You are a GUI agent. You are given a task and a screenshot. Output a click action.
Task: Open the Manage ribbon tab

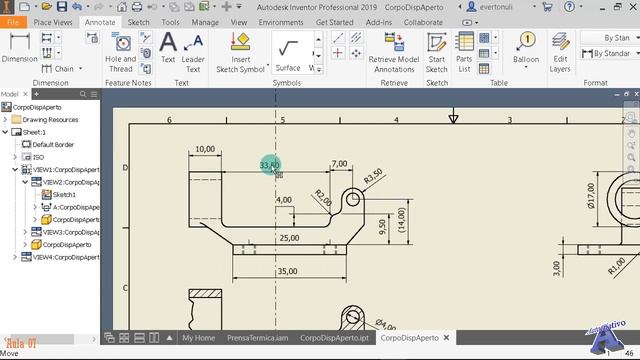[x=205, y=22]
